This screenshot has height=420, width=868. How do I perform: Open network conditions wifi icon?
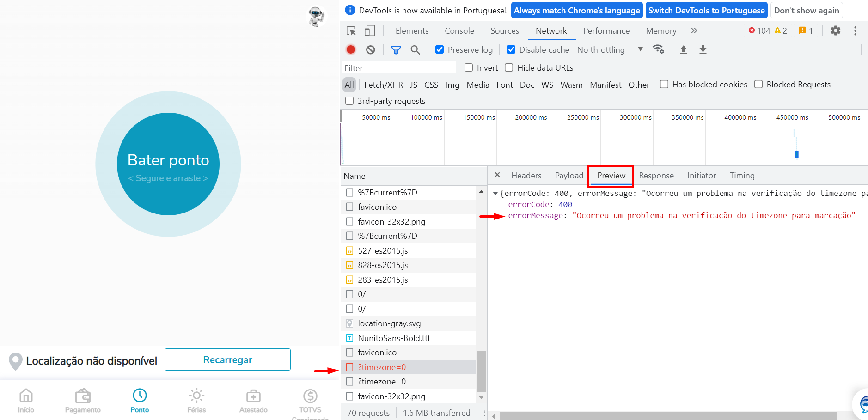pos(658,49)
